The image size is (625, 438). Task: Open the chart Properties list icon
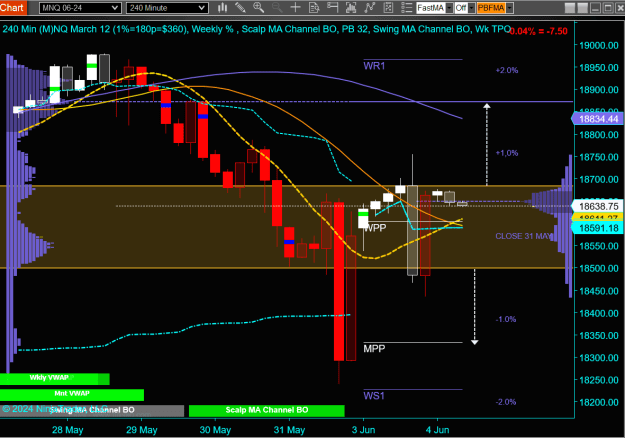[406, 8]
